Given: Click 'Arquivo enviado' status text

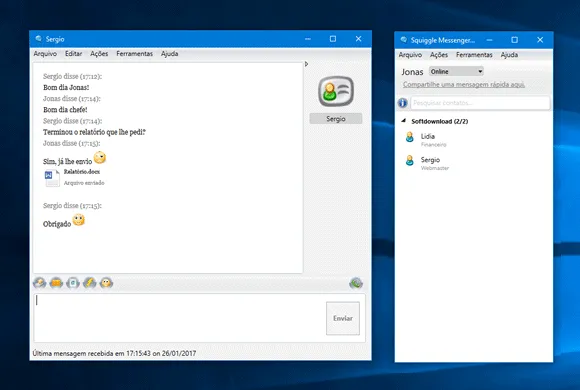Looking at the screenshot, I should click(84, 183).
